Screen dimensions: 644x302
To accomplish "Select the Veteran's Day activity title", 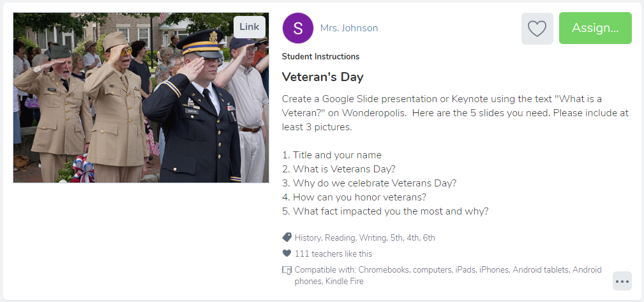I will point(322,77).
